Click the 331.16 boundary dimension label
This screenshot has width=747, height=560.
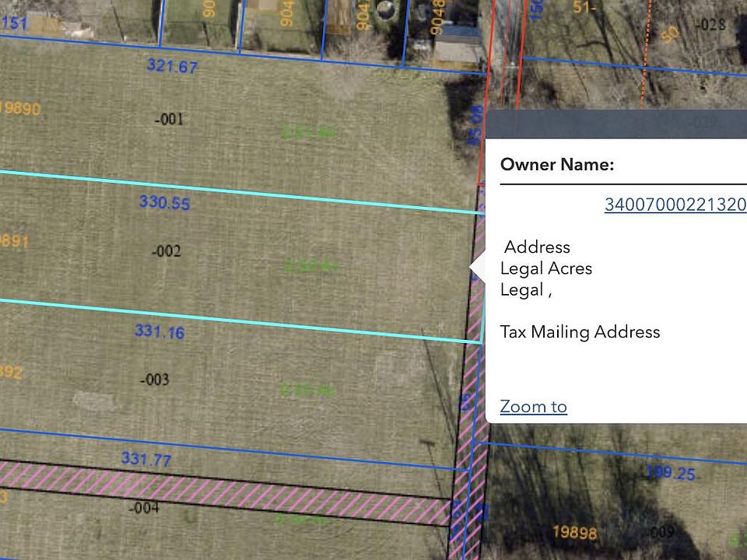click(160, 331)
